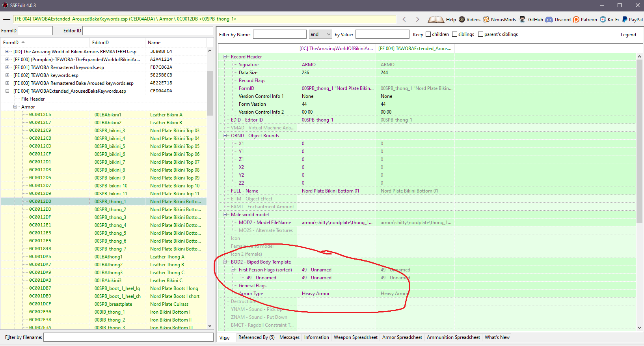Select the General Flags row
This screenshot has width=644, height=346.
[x=427, y=286]
